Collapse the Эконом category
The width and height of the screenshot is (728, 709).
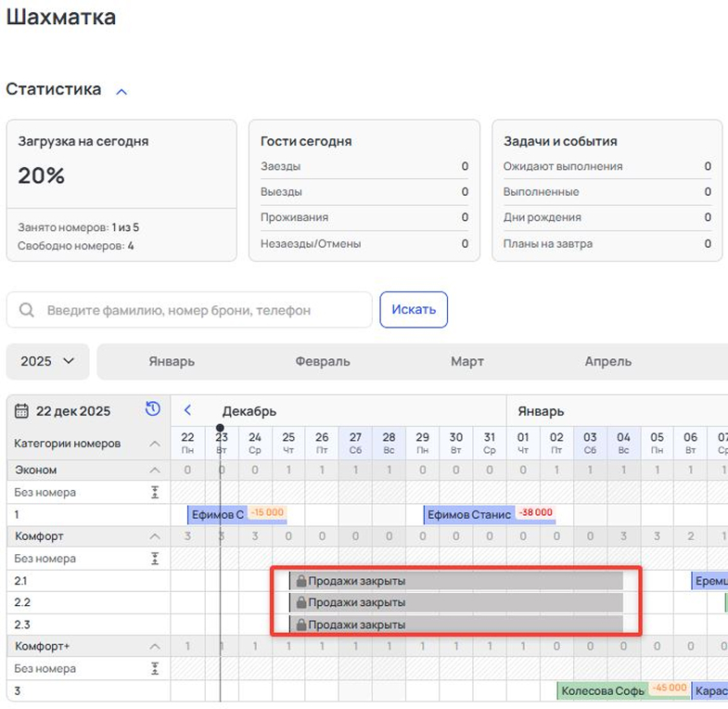155,470
